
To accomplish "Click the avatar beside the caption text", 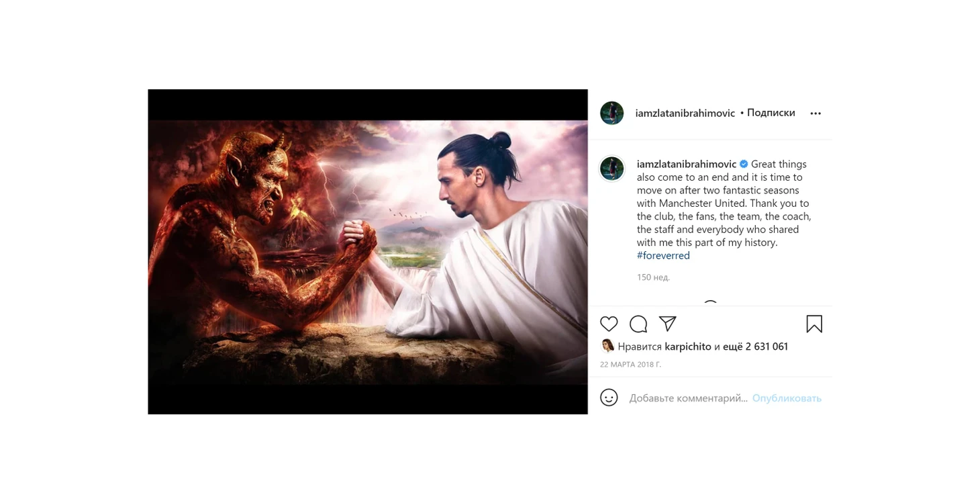I will click(612, 169).
